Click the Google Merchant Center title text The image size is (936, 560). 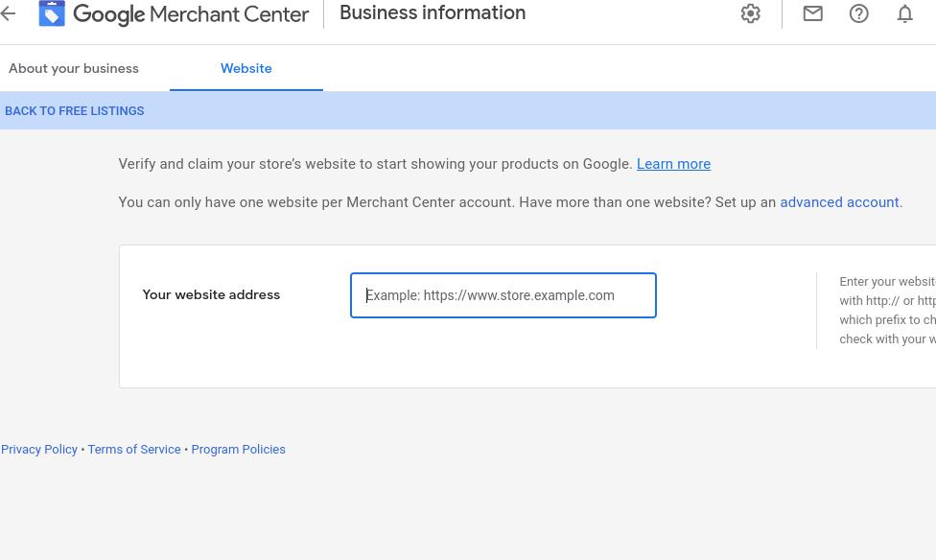(191, 14)
